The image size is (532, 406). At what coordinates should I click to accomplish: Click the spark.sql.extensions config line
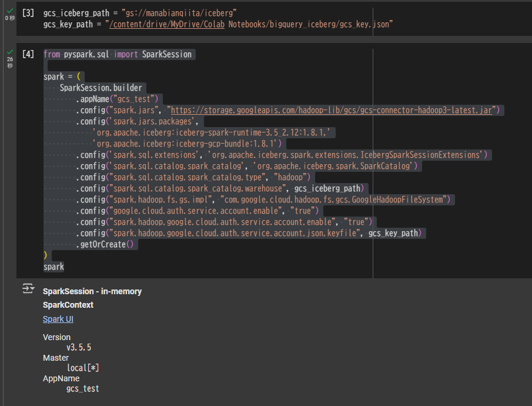click(282, 155)
